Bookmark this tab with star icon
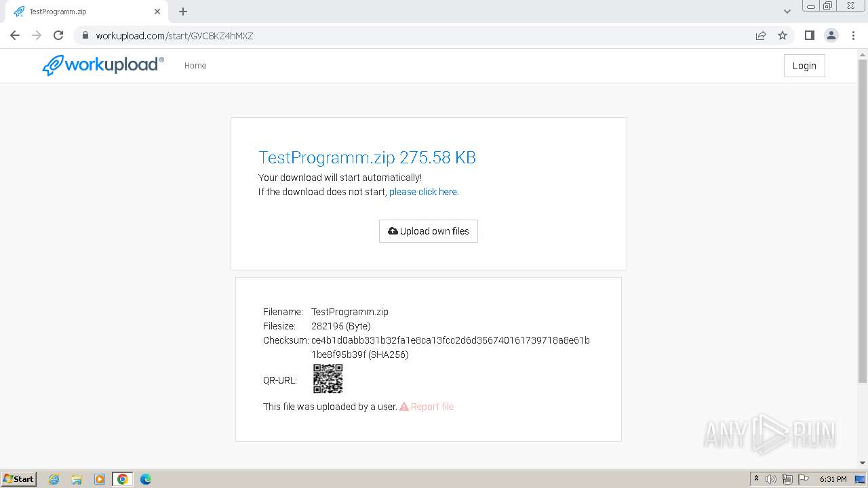 783,35
